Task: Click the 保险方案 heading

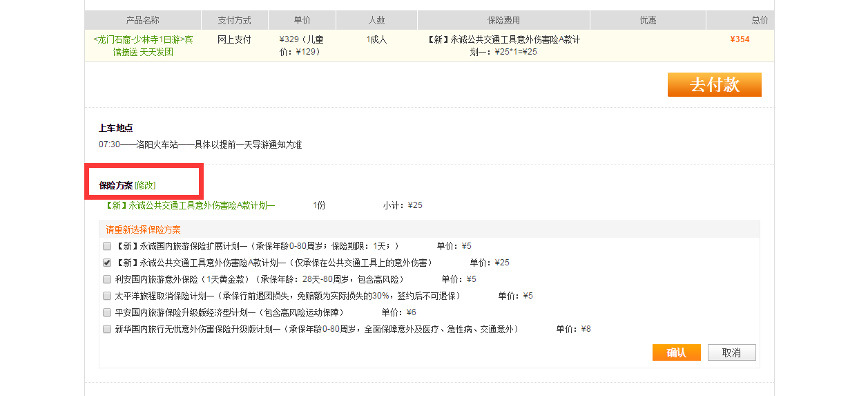Action: tap(116, 185)
